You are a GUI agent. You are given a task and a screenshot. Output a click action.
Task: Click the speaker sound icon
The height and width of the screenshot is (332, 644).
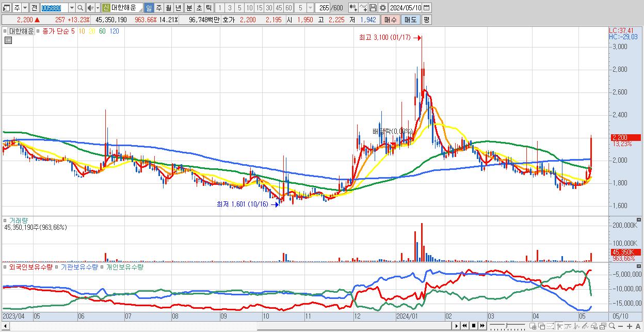[x=90, y=8]
